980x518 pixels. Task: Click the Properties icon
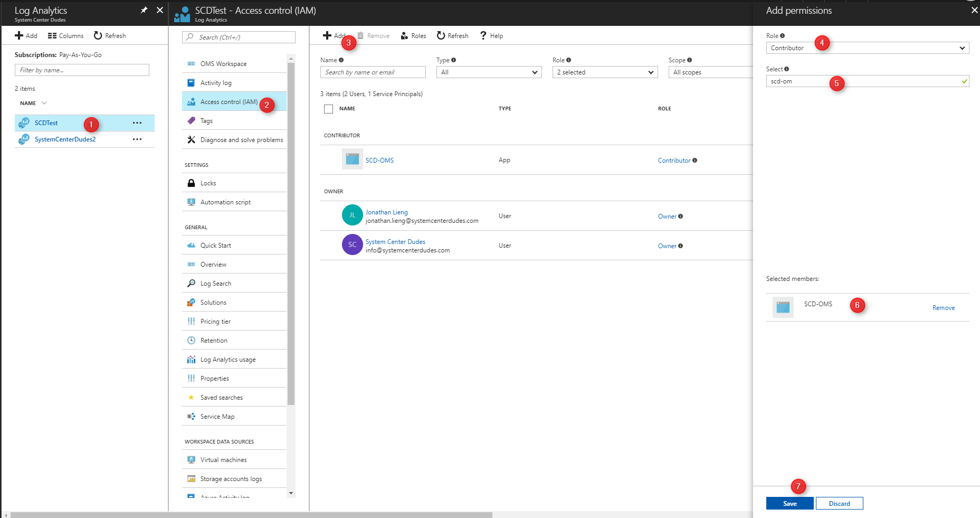coord(191,379)
